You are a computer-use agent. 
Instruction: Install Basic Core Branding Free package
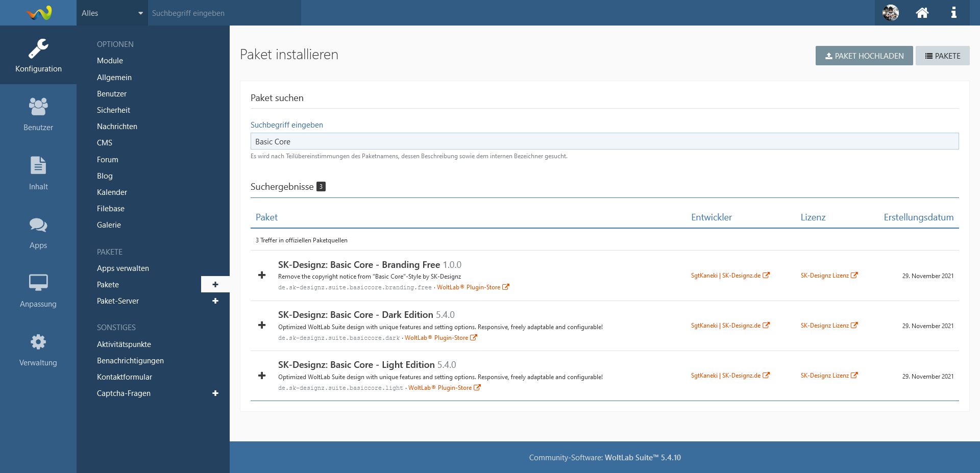tap(262, 276)
